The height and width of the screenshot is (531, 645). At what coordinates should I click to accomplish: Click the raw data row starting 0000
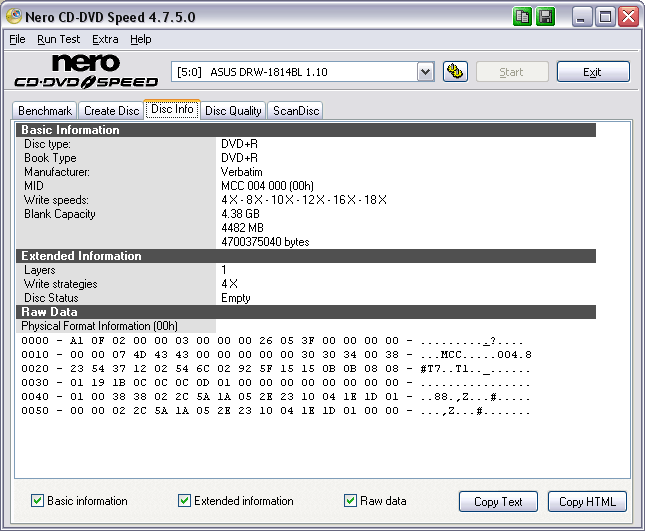point(272,341)
